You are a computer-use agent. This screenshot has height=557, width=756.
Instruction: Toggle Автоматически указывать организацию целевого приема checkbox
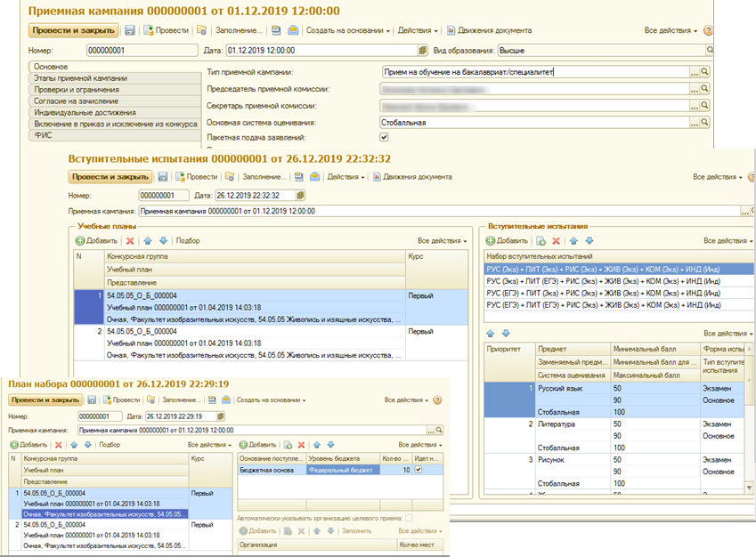(409, 519)
